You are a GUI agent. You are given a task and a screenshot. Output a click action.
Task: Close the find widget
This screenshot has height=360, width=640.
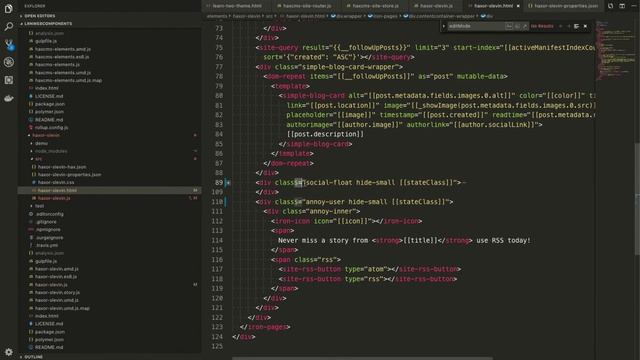tap(585, 26)
